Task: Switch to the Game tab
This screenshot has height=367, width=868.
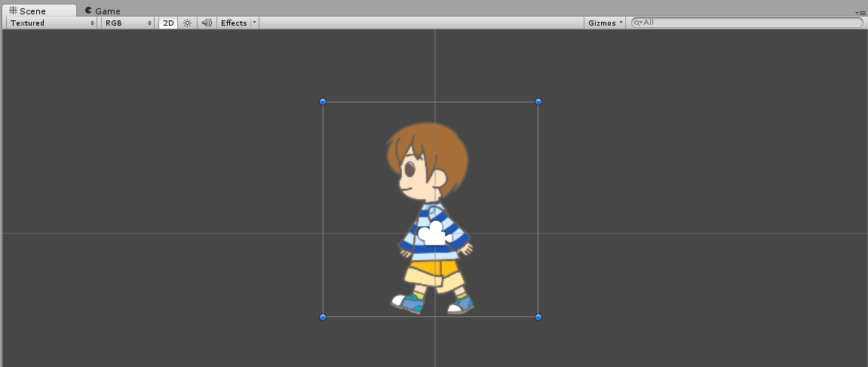Action: click(103, 11)
